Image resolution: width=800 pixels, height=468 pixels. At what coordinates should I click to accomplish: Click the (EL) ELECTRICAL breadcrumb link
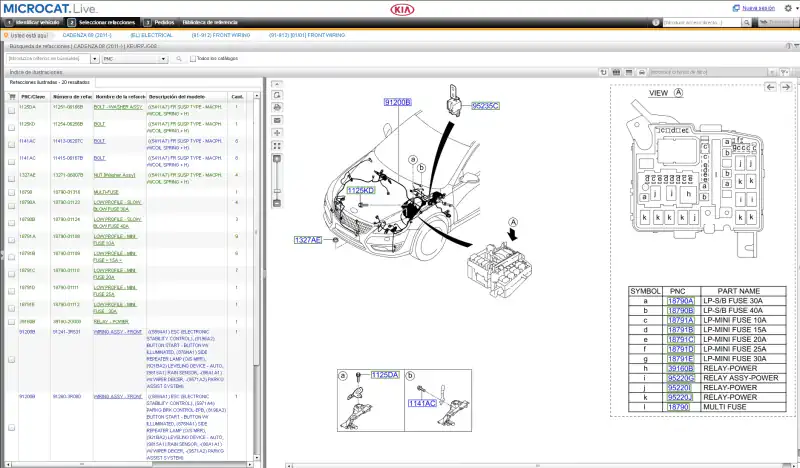pyautogui.click(x=151, y=34)
